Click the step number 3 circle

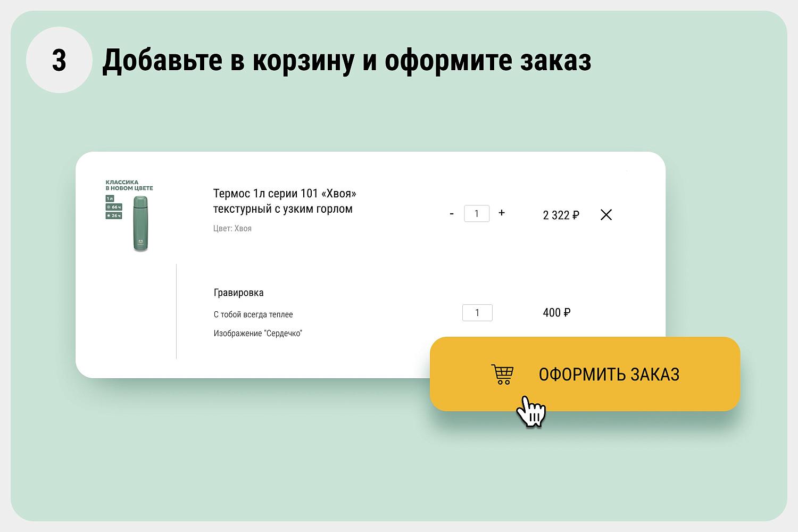click(59, 60)
